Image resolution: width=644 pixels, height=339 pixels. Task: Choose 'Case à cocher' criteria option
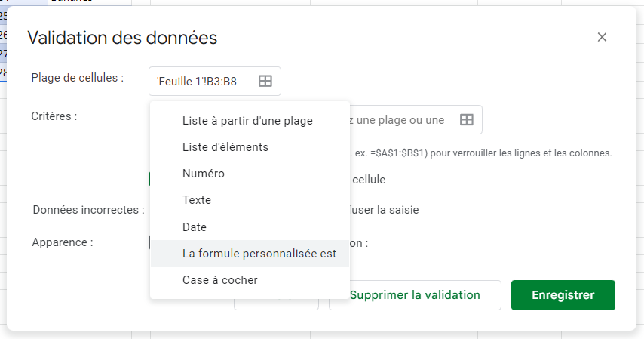[250, 280]
